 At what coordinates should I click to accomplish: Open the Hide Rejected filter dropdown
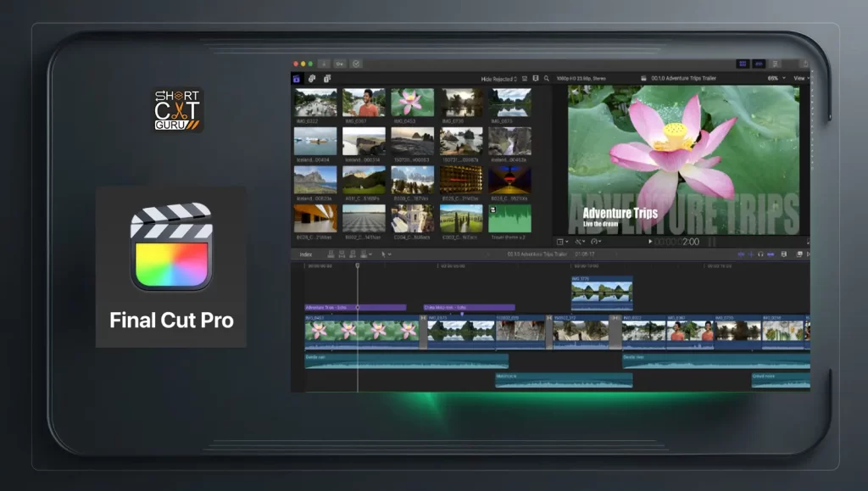498,79
